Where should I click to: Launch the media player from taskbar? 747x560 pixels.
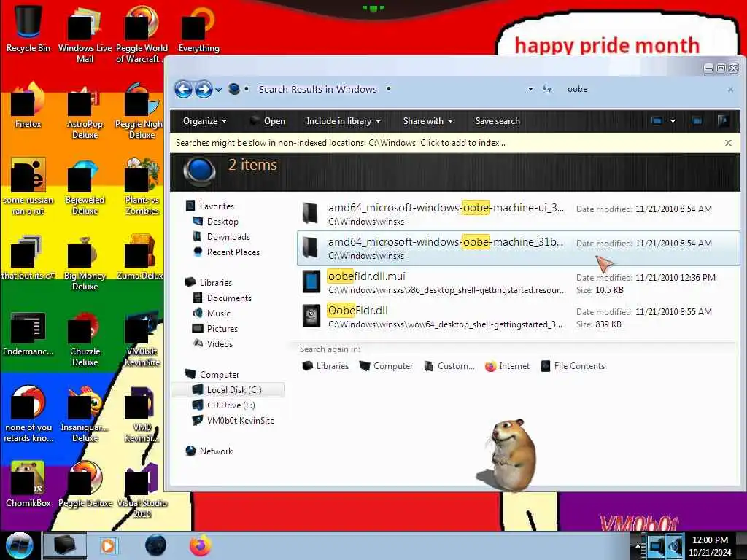(x=109, y=545)
